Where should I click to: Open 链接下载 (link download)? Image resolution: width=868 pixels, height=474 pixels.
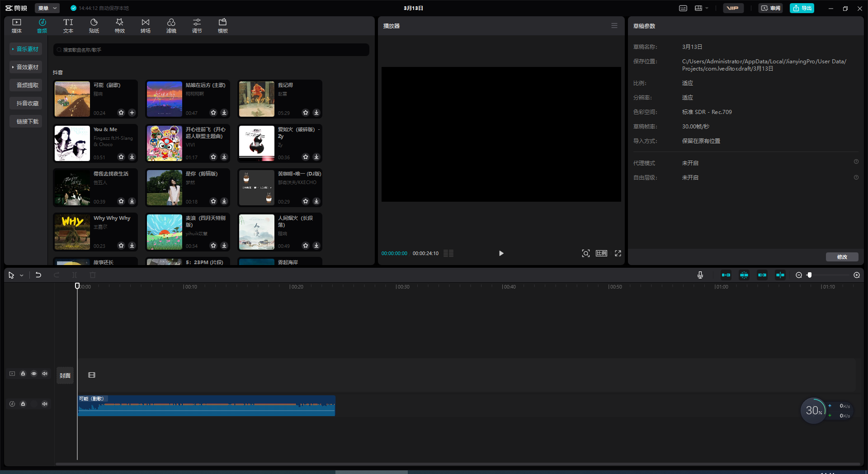click(26, 121)
